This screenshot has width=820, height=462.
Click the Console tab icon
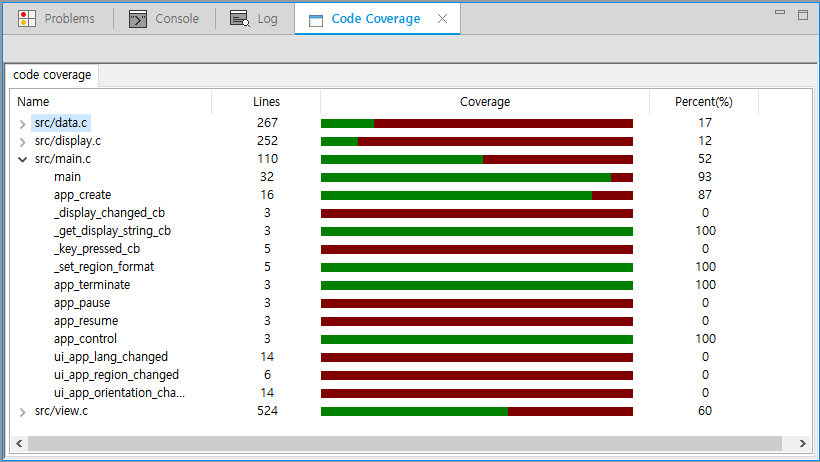139,19
